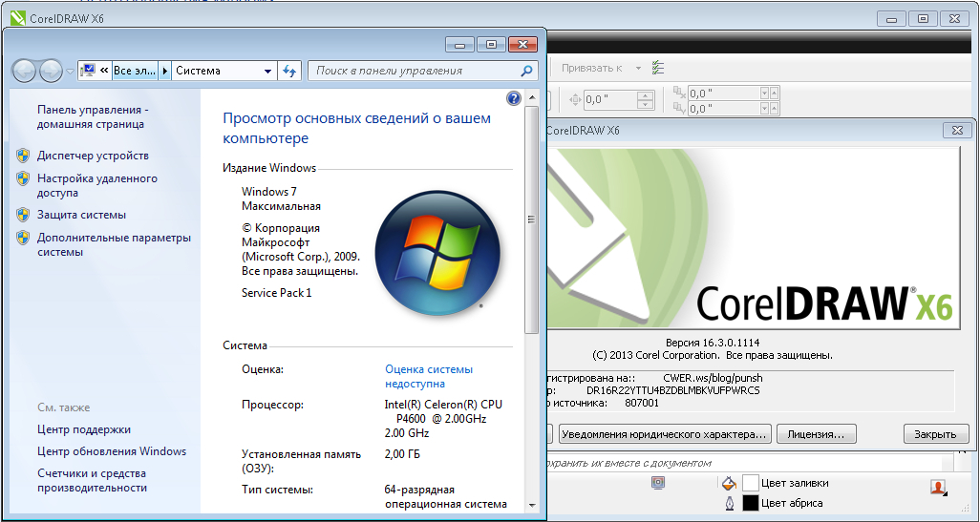Click the down arrow of duplicate distance X field
The width and height of the screenshot is (980, 522).
pos(764,93)
